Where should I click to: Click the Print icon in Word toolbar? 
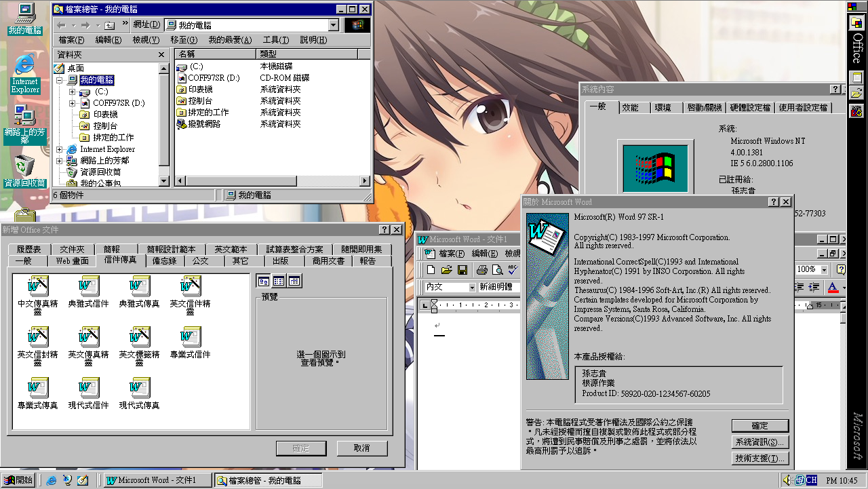[x=482, y=270]
